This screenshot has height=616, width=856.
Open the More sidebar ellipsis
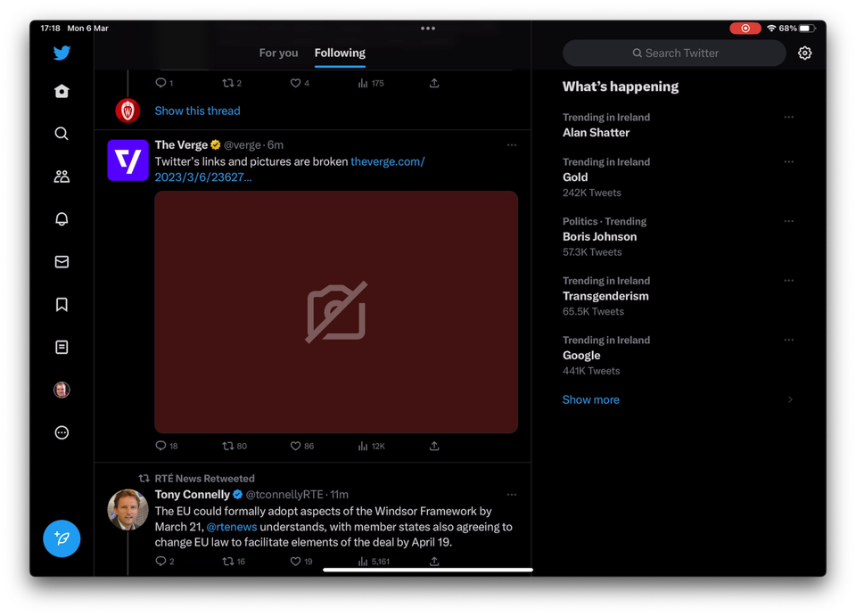click(61, 432)
